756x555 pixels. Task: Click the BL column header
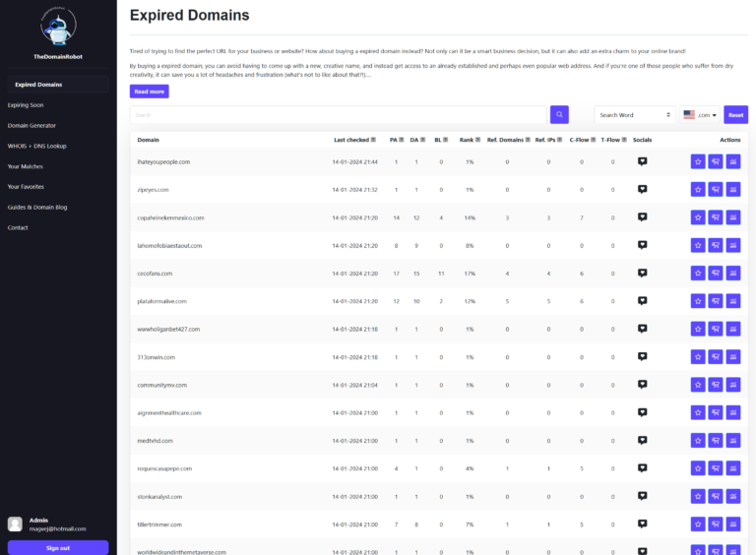438,140
